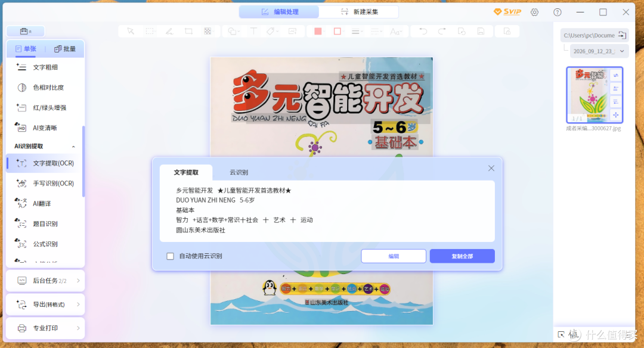Choose 文字粗细 option
The image size is (644, 348).
tap(45, 67)
